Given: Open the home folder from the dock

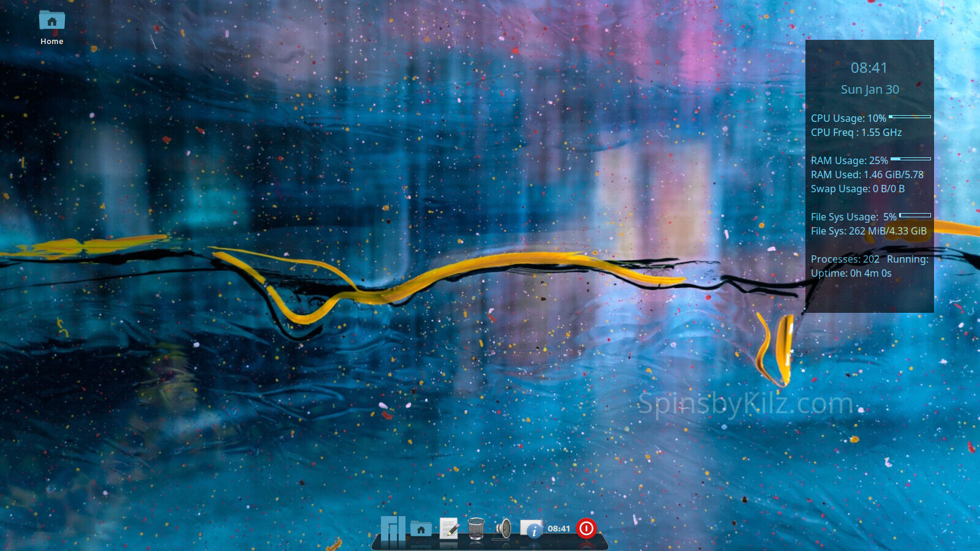Looking at the screenshot, I should pyautogui.click(x=421, y=528).
